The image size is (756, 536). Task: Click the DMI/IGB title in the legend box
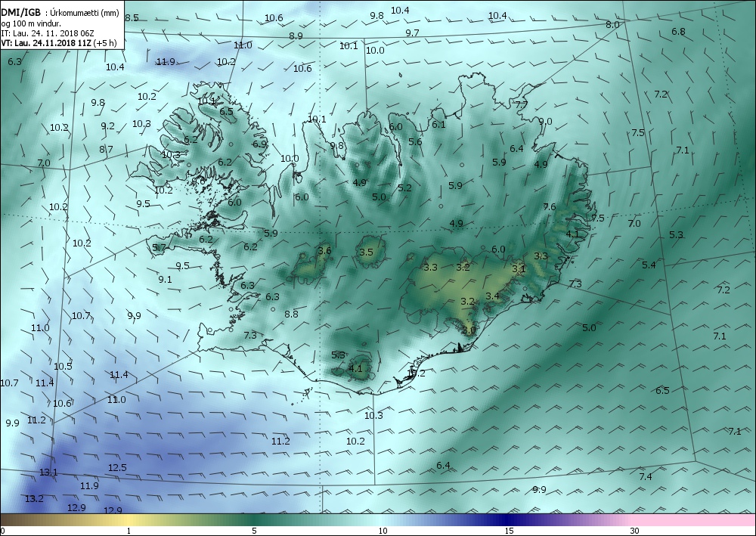20,13
